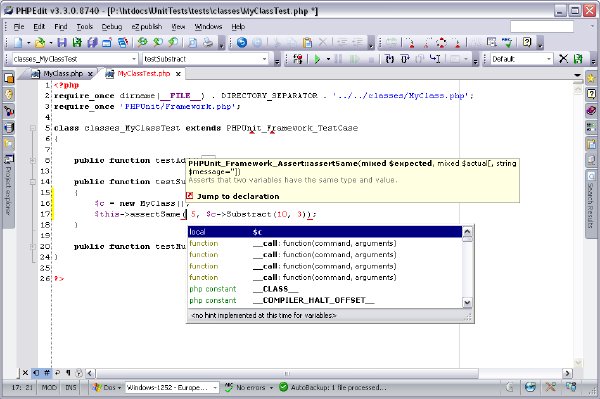Viewport: 600px width, 399px height.
Task: Open the Windows menu
Action: click(208, 26)
